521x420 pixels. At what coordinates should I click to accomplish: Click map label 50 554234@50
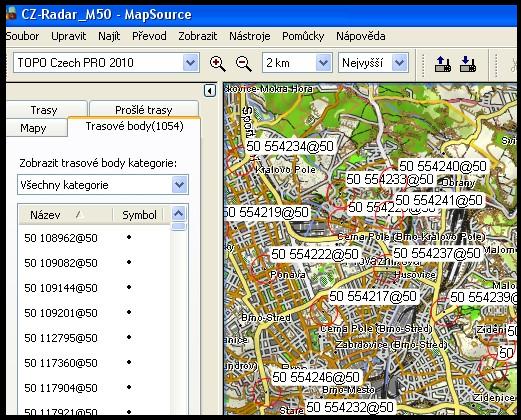tap(290, 146)
